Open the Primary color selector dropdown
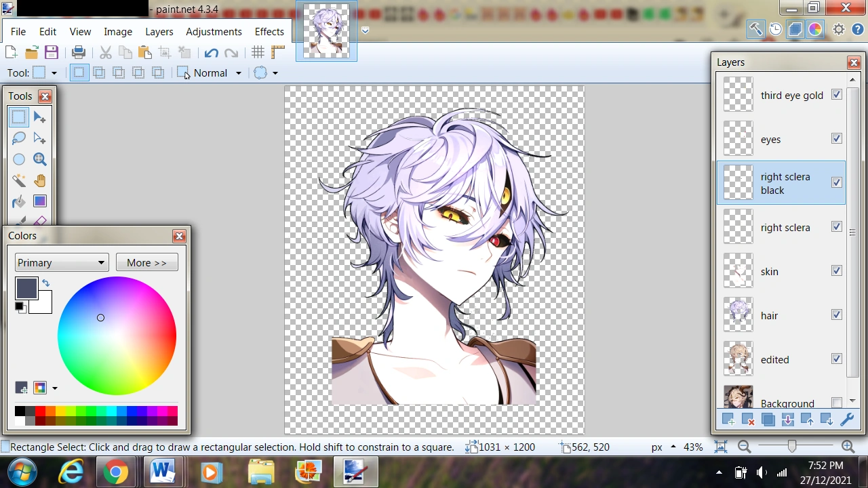 (x=61, y=262)
